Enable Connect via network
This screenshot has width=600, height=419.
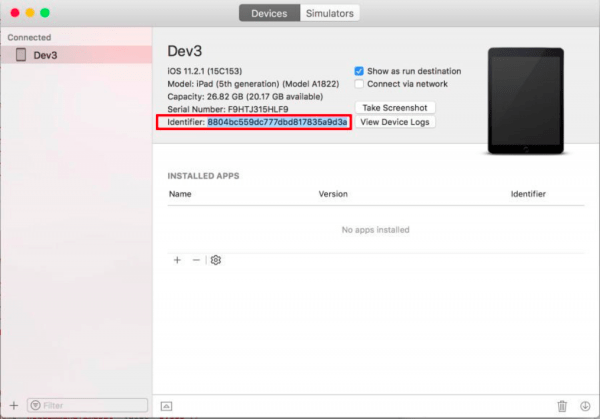coord(359,84)
